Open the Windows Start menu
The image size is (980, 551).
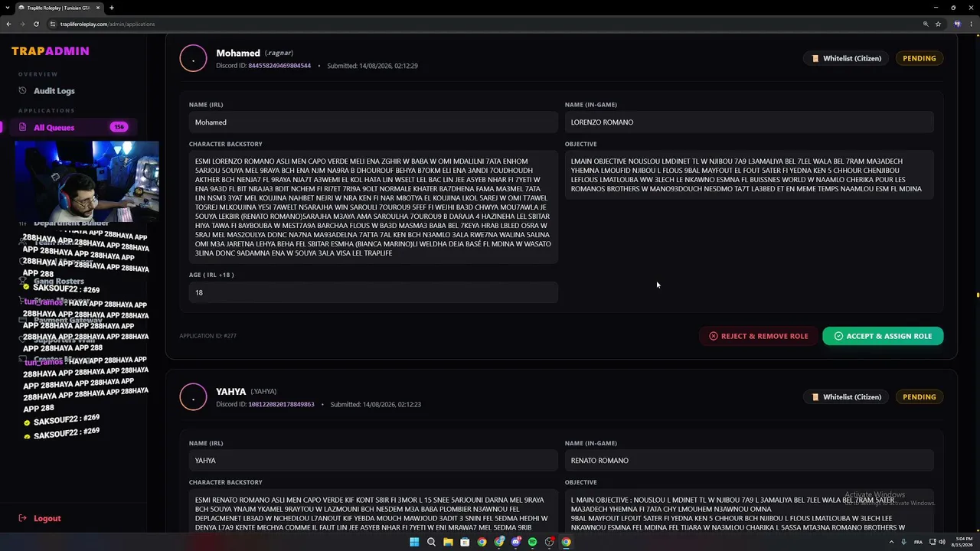pos(414,542)
